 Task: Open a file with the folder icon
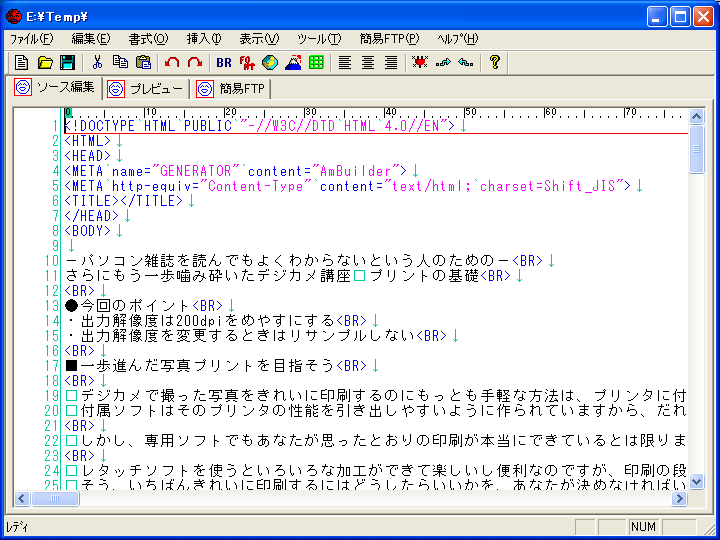pyautogui.click(x=45, y=62)
